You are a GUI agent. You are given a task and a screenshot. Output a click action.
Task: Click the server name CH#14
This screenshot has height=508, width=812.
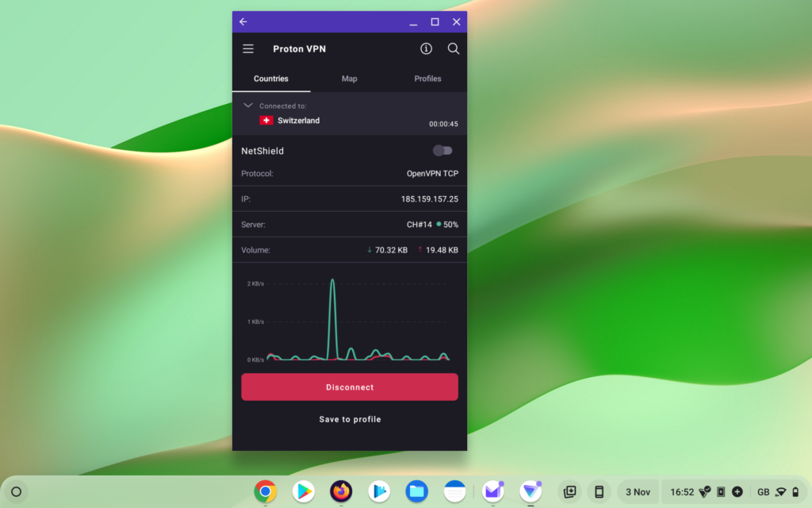tap(419, 225)
